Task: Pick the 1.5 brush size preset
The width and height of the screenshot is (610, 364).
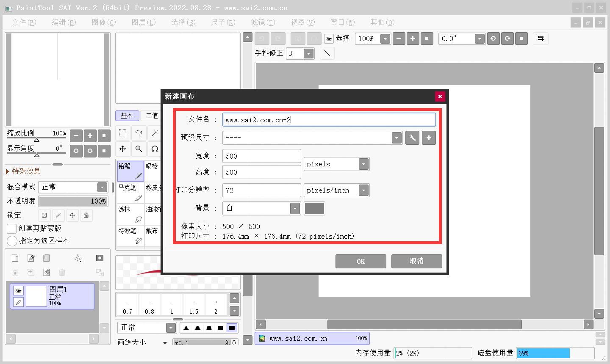Action: coord(194,305)
